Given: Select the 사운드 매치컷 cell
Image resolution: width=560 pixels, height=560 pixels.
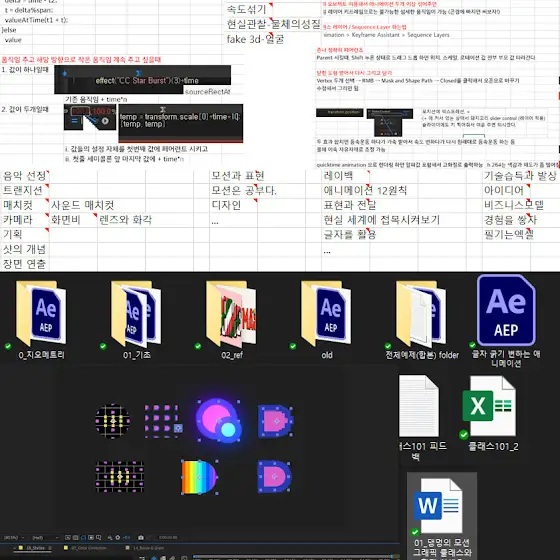Looking at the screenshot, I should tap(82, 205).
